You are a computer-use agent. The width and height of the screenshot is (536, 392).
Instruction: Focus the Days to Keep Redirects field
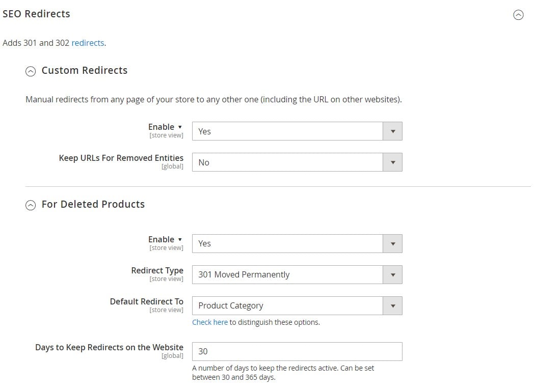297,351
